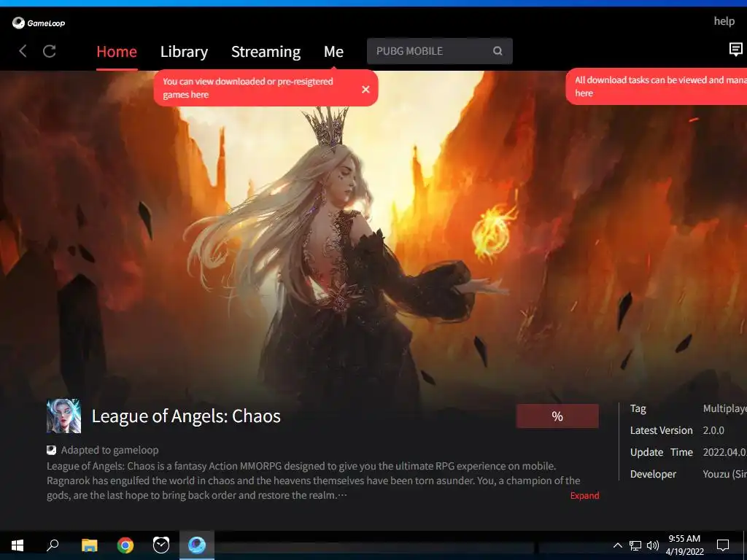747x560 pixels.
Task: Expand the game description
Action: pyautogui.click(x=584, y=495)
